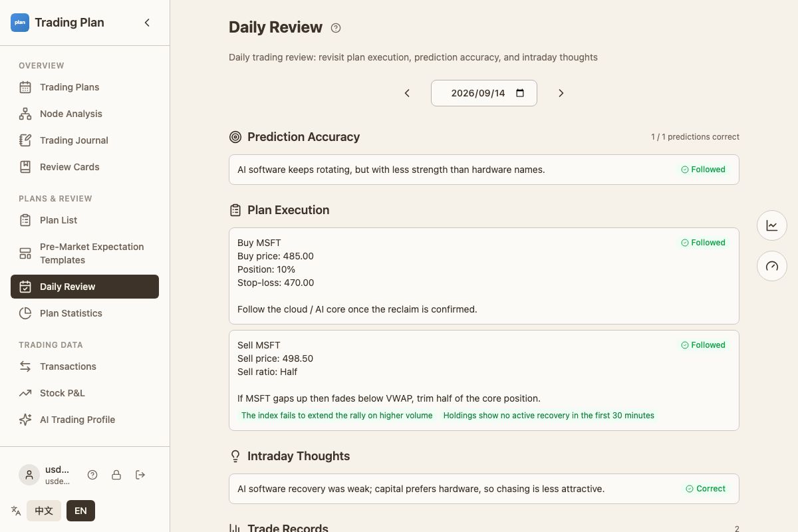Screen dimensions: 798x532
Task: Click the username text usd...
Action: pos(57,469)
